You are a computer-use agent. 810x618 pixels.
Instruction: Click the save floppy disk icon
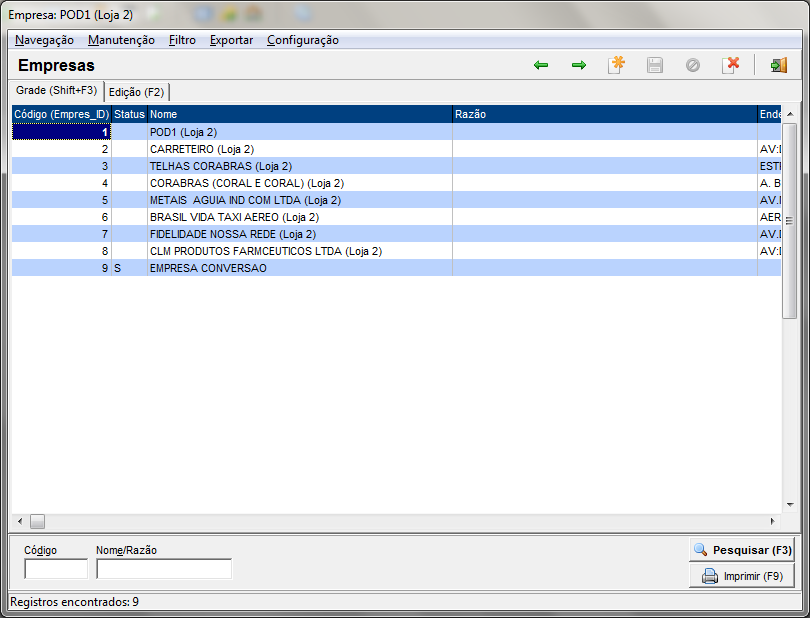pos(655,65)
